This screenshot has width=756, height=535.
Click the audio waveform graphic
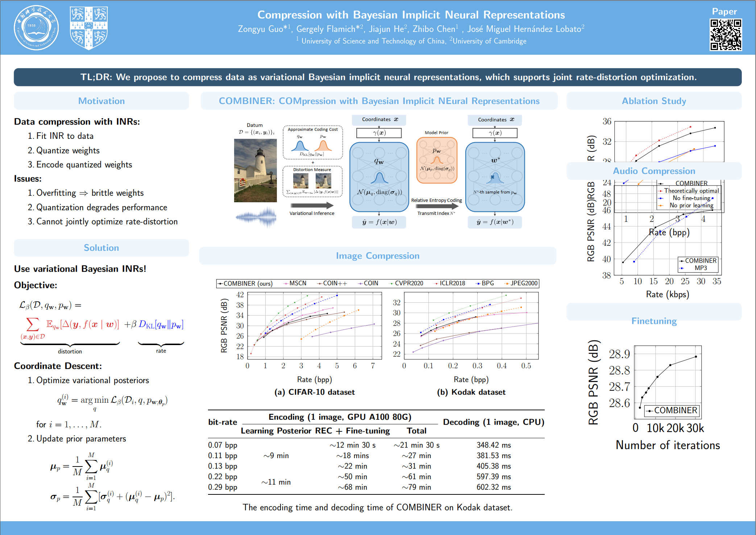tap(256, 217)
